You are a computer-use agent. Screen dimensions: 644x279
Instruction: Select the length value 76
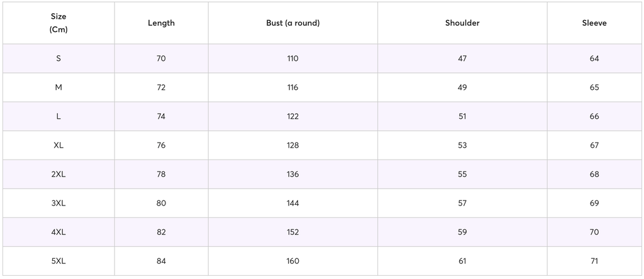(x=161, y=145)
